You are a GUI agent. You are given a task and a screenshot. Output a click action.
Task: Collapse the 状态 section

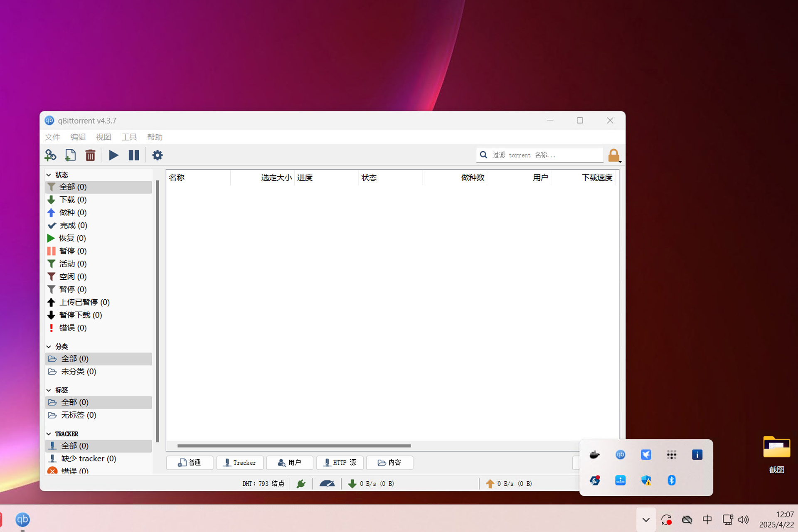point(49,175)
